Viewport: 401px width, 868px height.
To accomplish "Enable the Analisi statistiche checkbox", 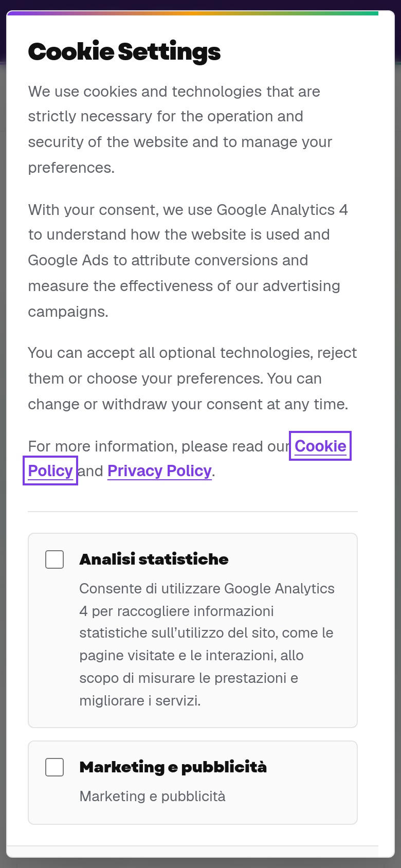I will coord(54,559).
